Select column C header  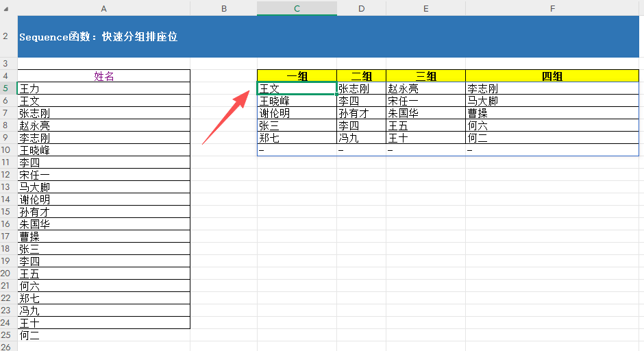297,8
